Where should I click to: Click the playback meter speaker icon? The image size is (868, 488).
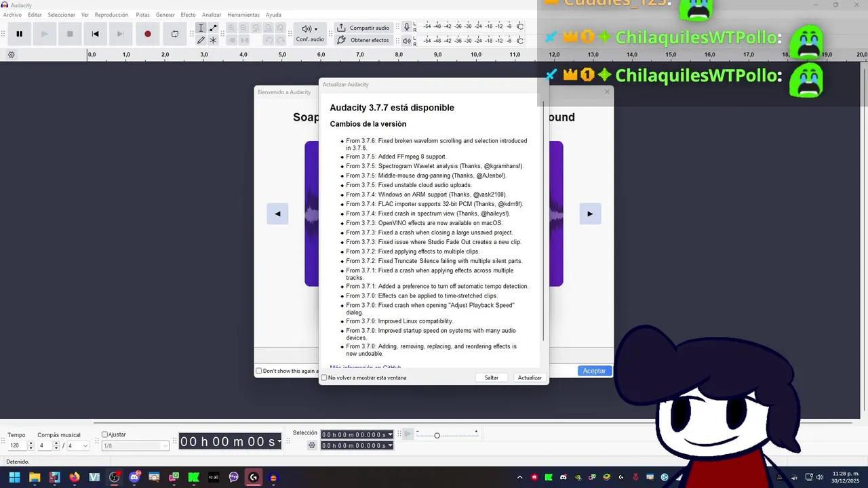[x=407, y=40]
